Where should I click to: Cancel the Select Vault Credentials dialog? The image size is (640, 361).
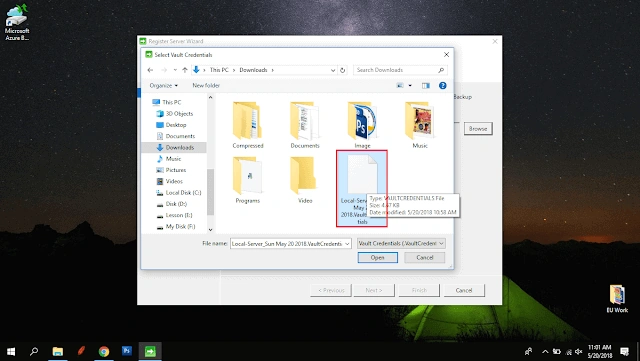[424, 257]
